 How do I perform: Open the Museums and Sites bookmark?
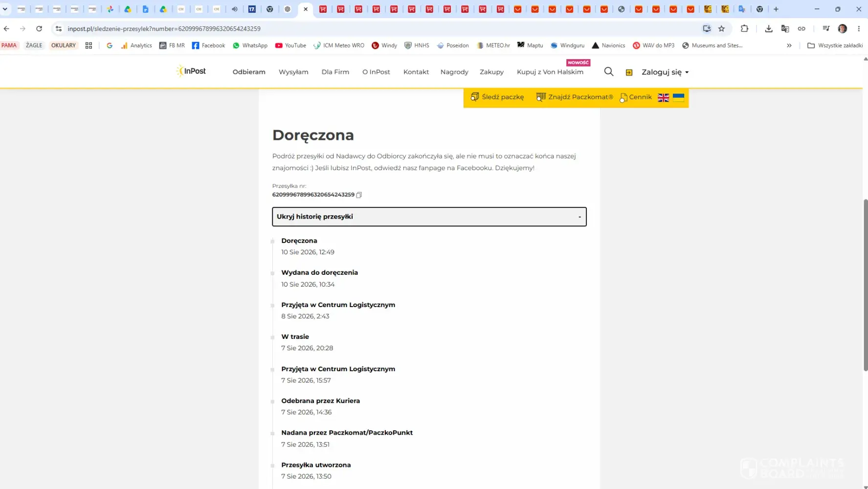point(712,45)
